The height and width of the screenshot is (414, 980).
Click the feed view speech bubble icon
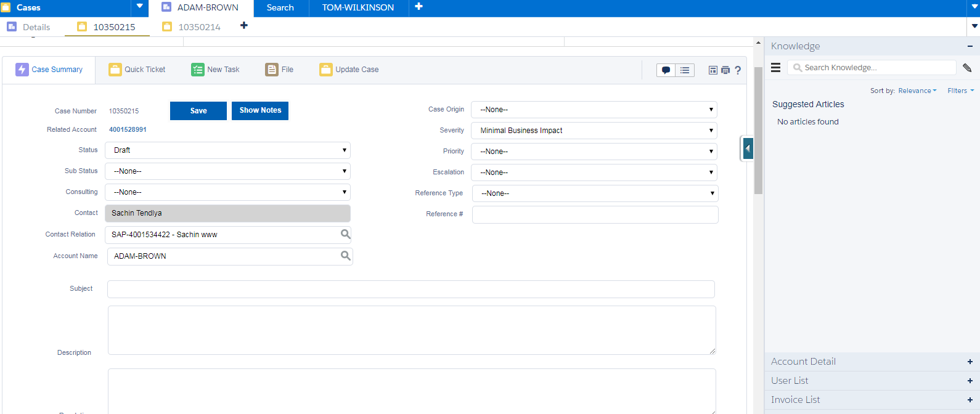[x=666, y=70]
